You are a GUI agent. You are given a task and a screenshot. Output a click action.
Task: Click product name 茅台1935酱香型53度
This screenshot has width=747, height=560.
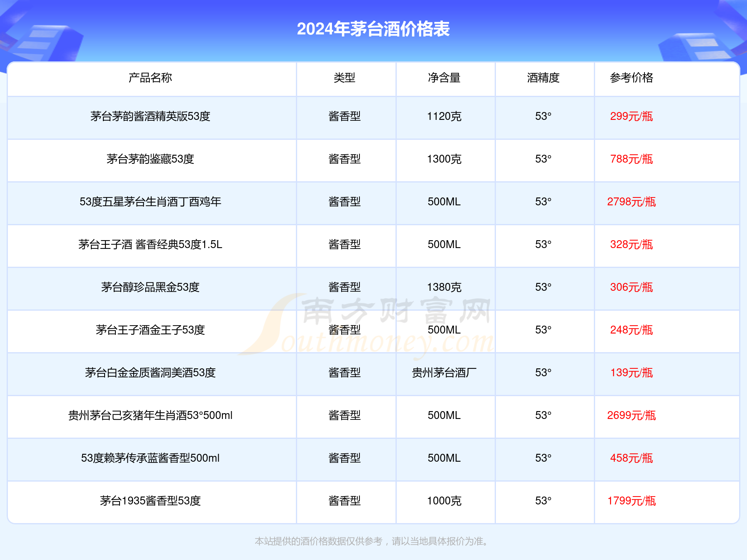coord(150,501)
